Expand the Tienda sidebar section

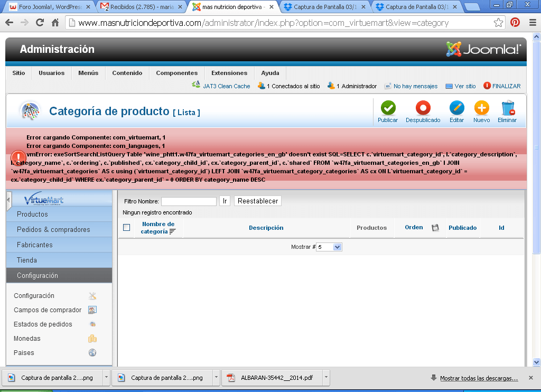pos(59,260)
